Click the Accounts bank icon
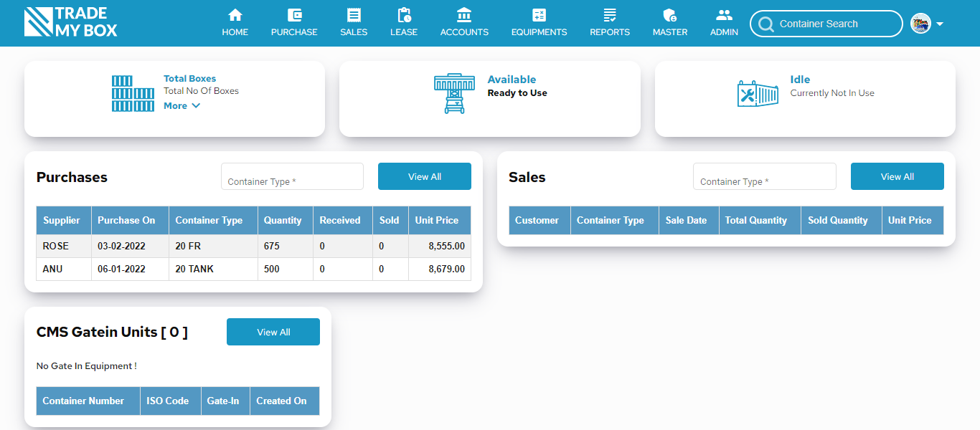The image size is (980, 430). 464,15
